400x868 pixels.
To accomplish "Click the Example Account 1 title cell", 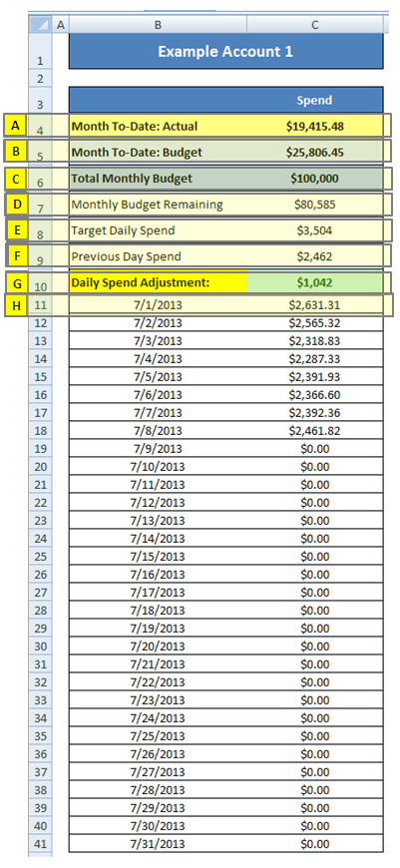I will 225,51.
